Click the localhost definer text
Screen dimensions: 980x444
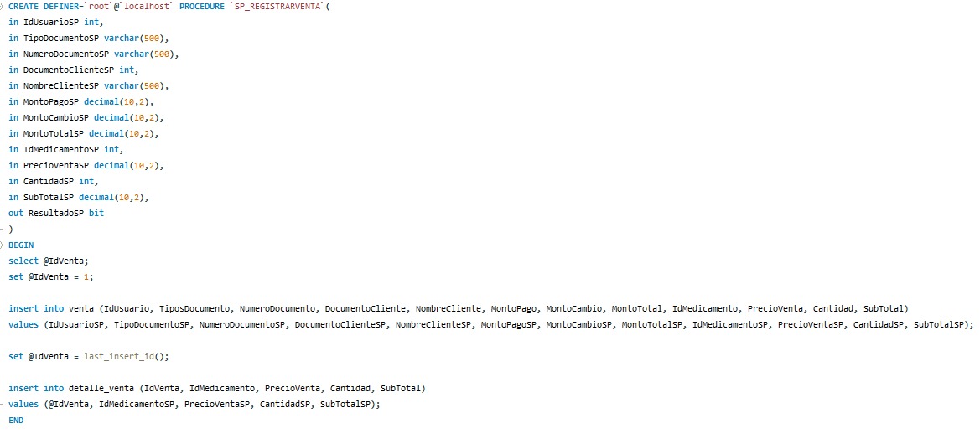[x=146, y=6]
